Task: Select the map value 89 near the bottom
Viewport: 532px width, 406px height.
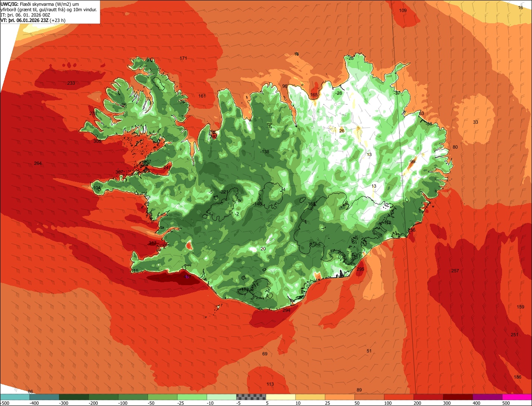Action: (359, 390)
